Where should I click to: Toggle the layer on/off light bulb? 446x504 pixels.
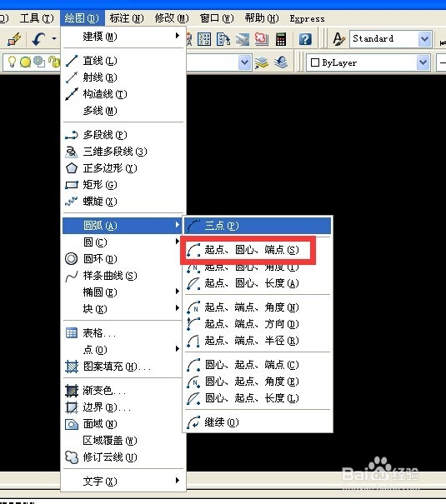point(12,62)
